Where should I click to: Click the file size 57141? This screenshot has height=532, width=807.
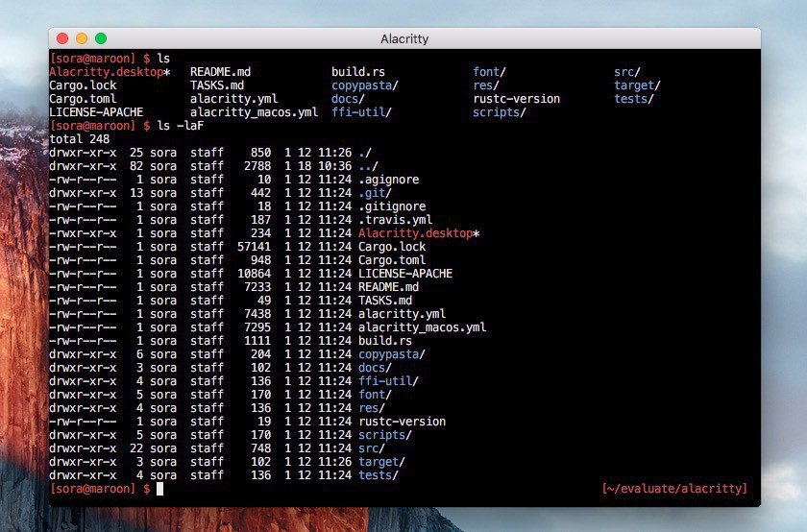pyautogui.click(x=255, y=247)
